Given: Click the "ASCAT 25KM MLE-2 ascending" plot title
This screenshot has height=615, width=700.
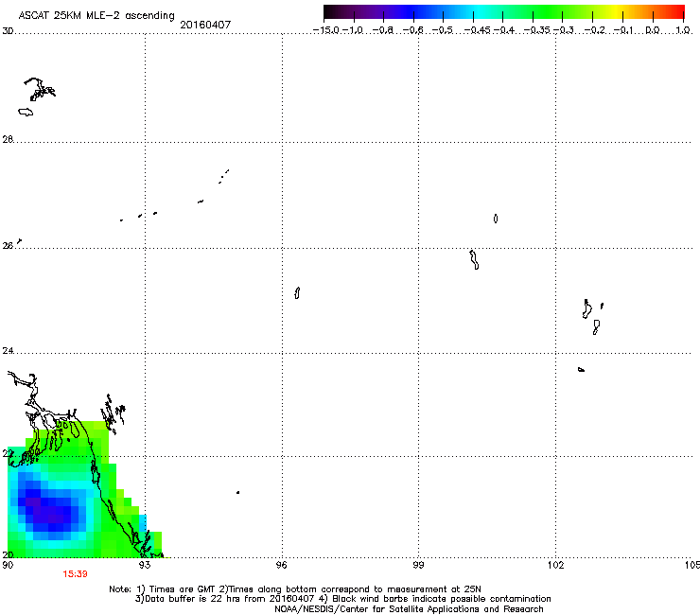Looking at the screenshot, I should point(96,15).
